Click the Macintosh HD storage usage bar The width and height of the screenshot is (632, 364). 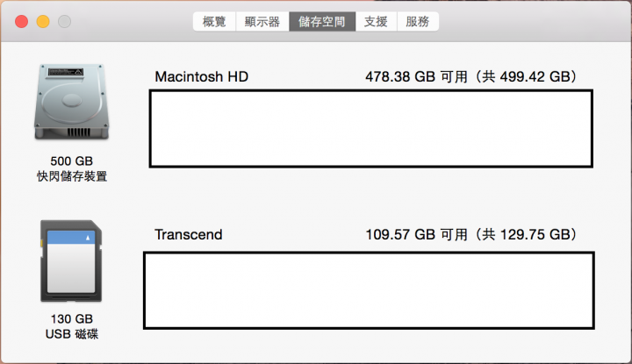tap(370, 128)
